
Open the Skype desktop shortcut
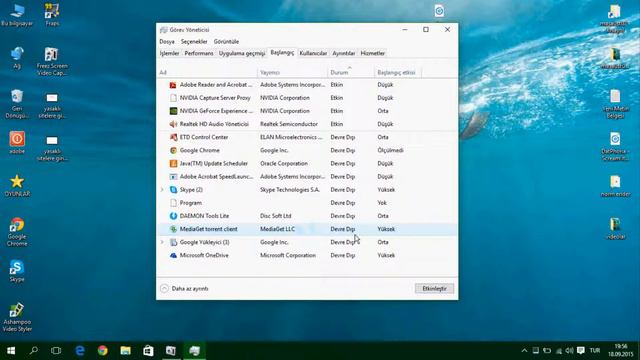[17, 271]
